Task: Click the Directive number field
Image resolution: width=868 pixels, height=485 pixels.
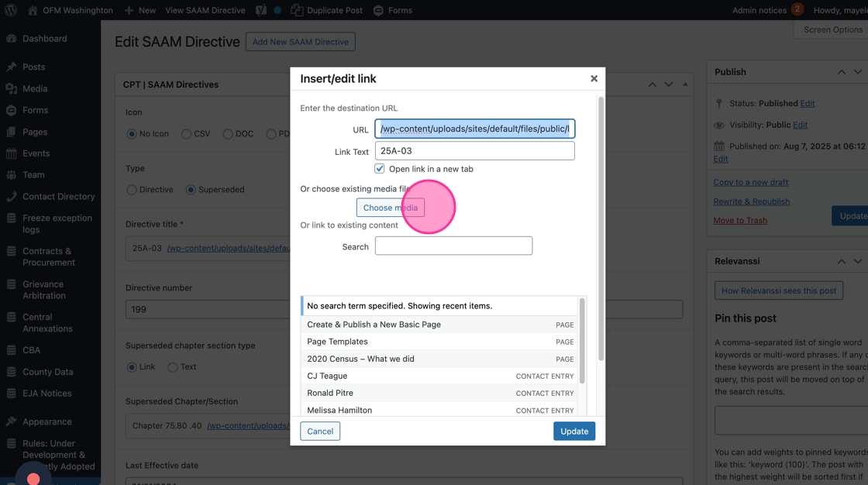Action: click(404, 309)
